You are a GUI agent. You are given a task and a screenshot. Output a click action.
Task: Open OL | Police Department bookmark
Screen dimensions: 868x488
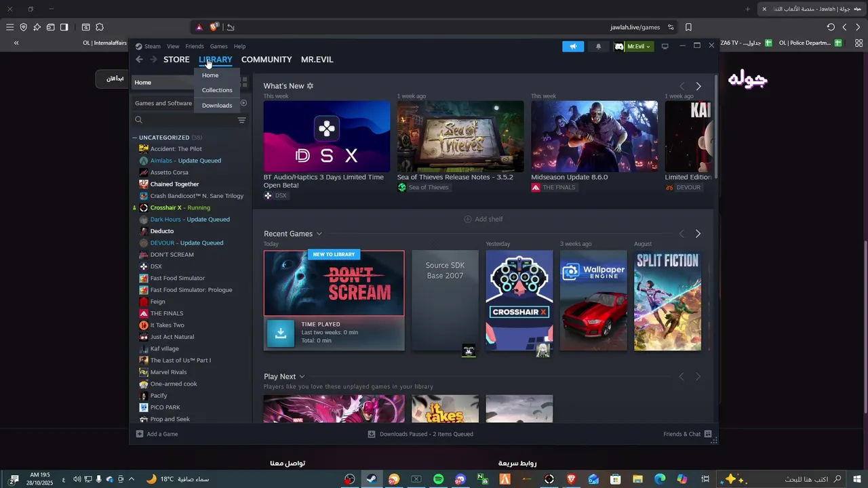[x=810, y=43]
